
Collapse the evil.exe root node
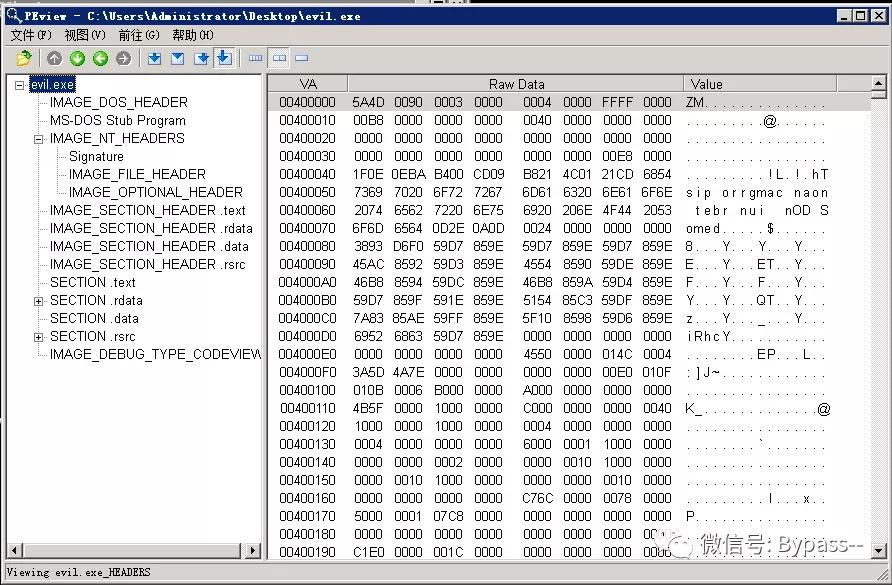tap(19, 85)
